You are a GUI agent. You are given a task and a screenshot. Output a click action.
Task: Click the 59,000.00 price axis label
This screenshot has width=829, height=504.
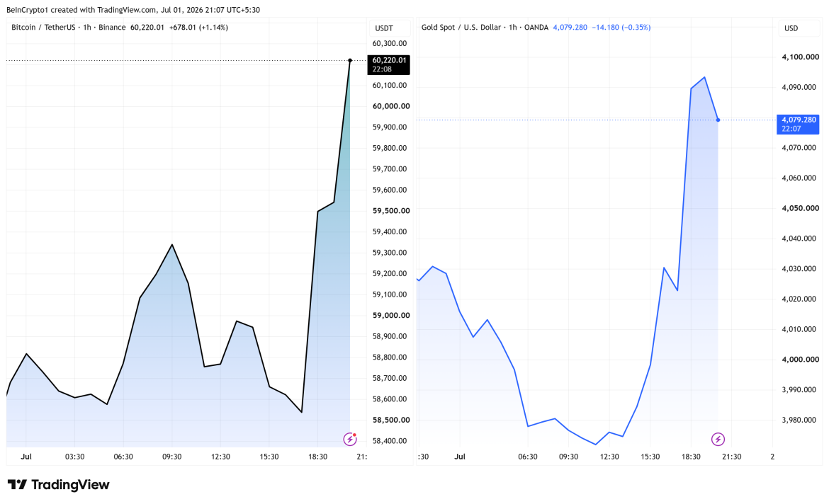tap(390, 315)
